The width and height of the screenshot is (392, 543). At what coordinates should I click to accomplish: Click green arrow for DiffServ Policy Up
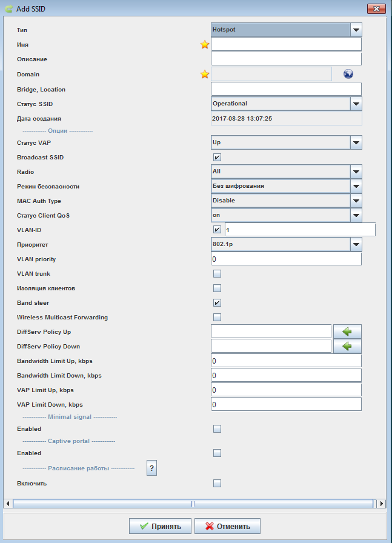[347, 331]
